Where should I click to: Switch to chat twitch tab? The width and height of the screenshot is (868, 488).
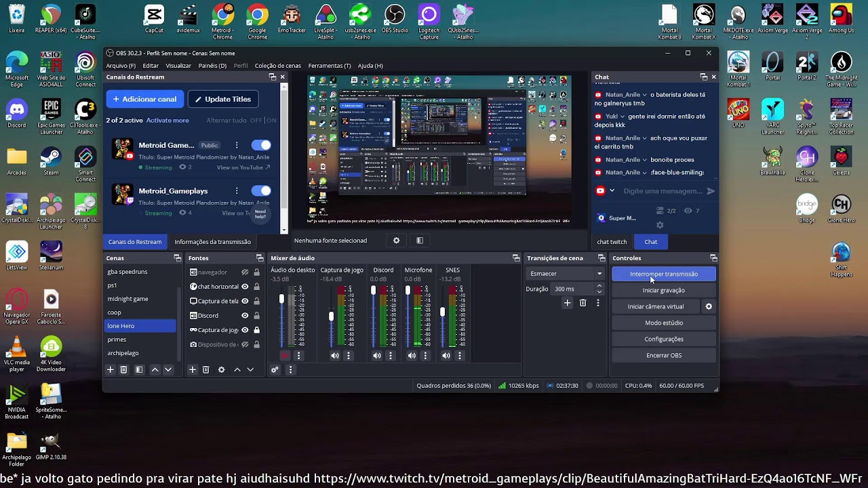(612, 241)
